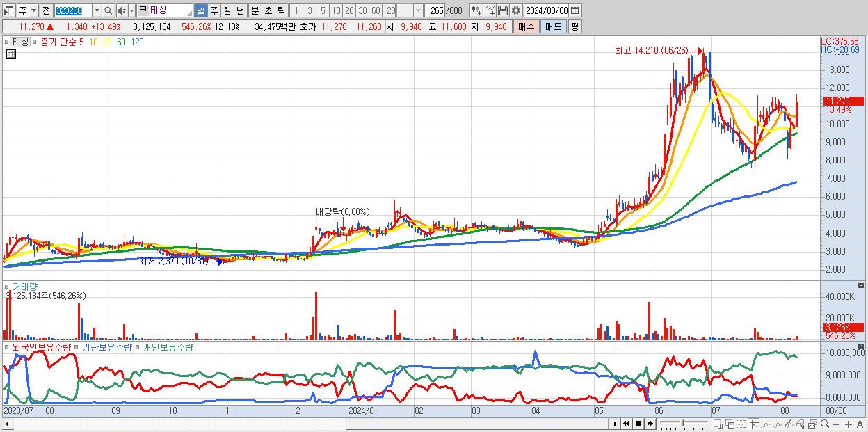Click the 60-day moving average label
Screen dimensions: 868x432
coord(121,42)
